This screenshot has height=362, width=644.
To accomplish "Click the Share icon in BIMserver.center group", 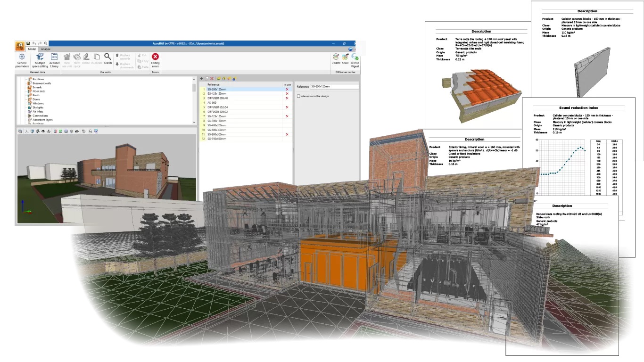I will click(x=345, y=59).
